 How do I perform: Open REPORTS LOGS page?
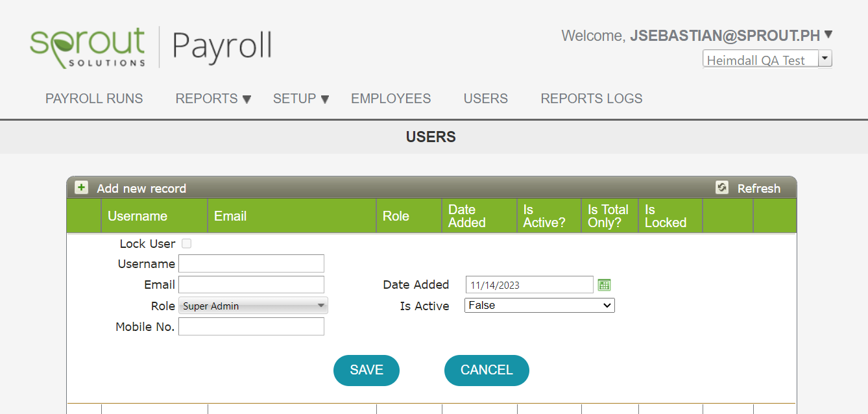click(x=592, y=99)
